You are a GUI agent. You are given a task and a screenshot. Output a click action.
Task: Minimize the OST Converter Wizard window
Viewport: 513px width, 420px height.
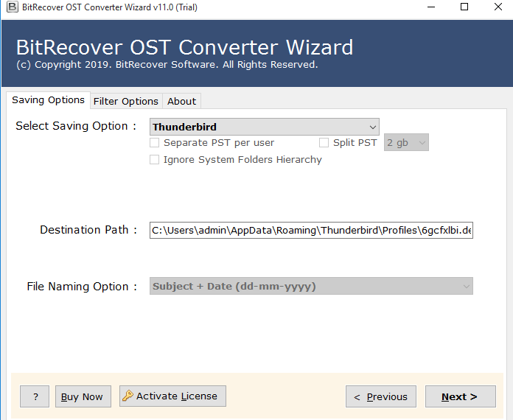point(430,7)
